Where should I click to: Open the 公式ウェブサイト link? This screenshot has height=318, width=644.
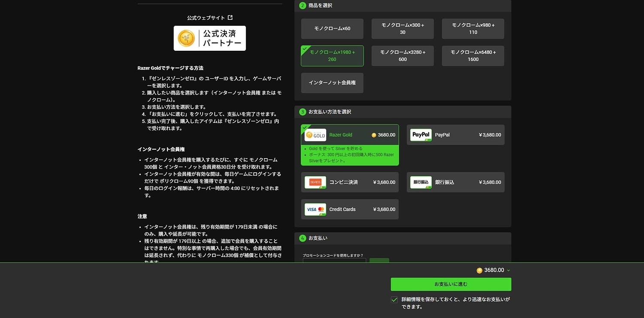[206, 18]
